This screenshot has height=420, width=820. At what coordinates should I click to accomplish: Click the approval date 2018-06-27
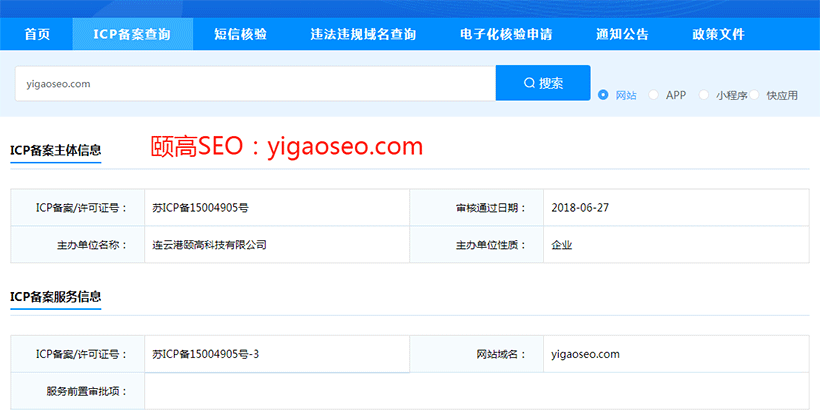(581, 208)
